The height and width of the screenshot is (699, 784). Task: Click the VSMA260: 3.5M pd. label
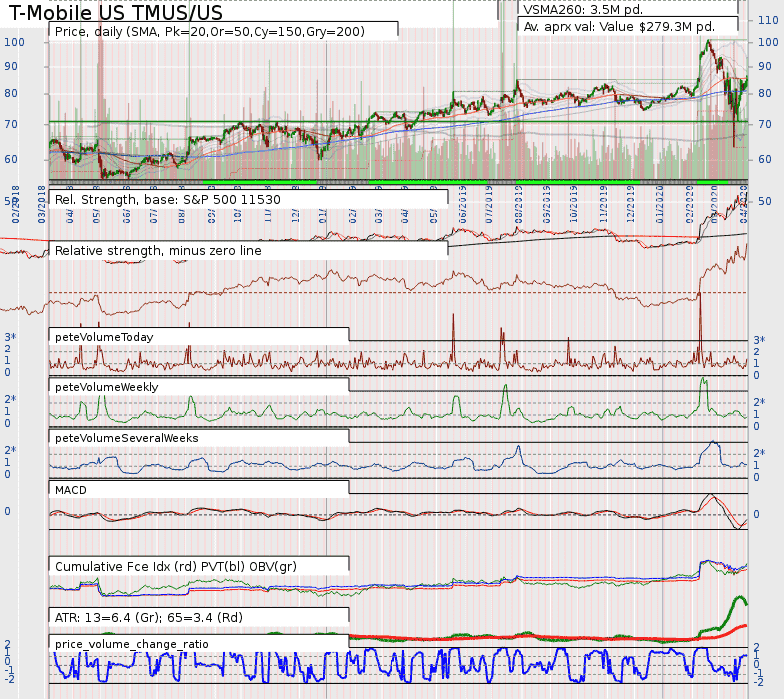[583, 10]
